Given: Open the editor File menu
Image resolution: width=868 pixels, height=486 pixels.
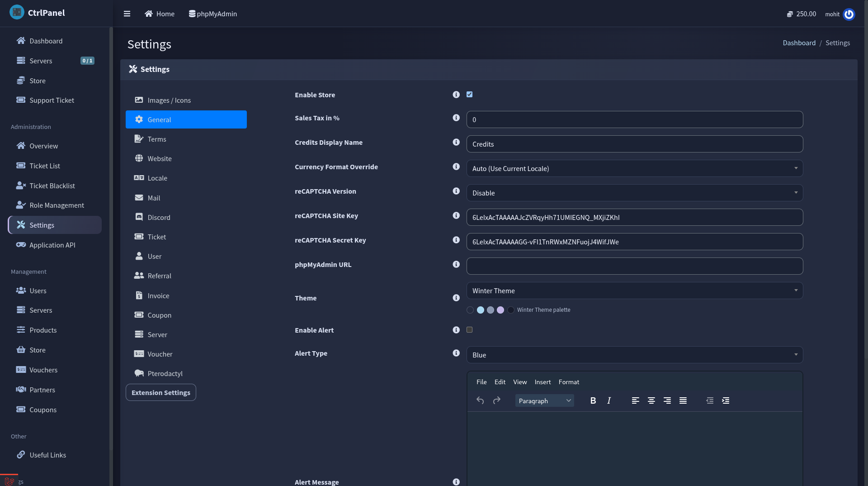Looking at the screenshot, I should [481, 382].
